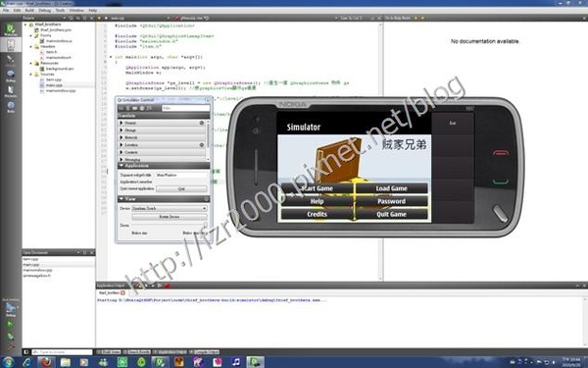Select thief_brothers.pro in the project tree
The image size is (588, 368).
click(x=56, y=29)
